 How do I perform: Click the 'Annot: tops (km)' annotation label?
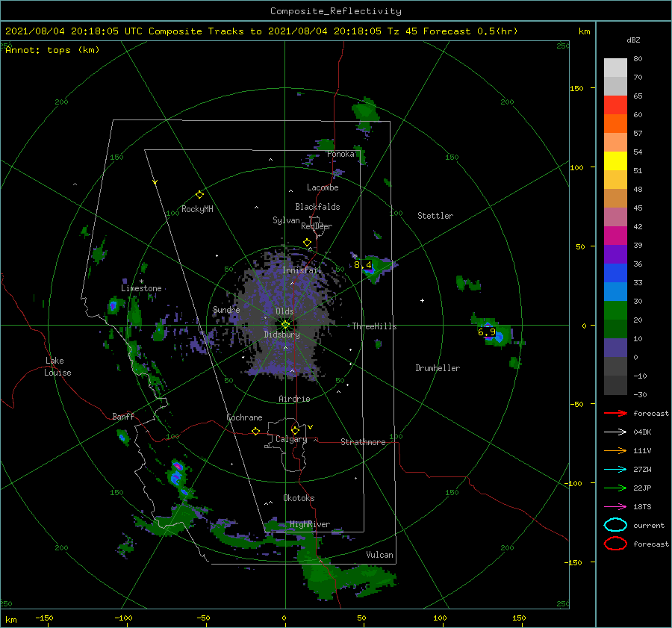(52, 50)
